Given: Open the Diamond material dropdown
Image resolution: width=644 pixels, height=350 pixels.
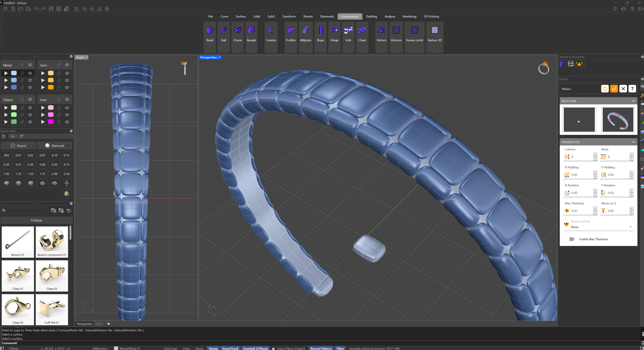Looking at the screenshot, I should [x=55, y=146].
